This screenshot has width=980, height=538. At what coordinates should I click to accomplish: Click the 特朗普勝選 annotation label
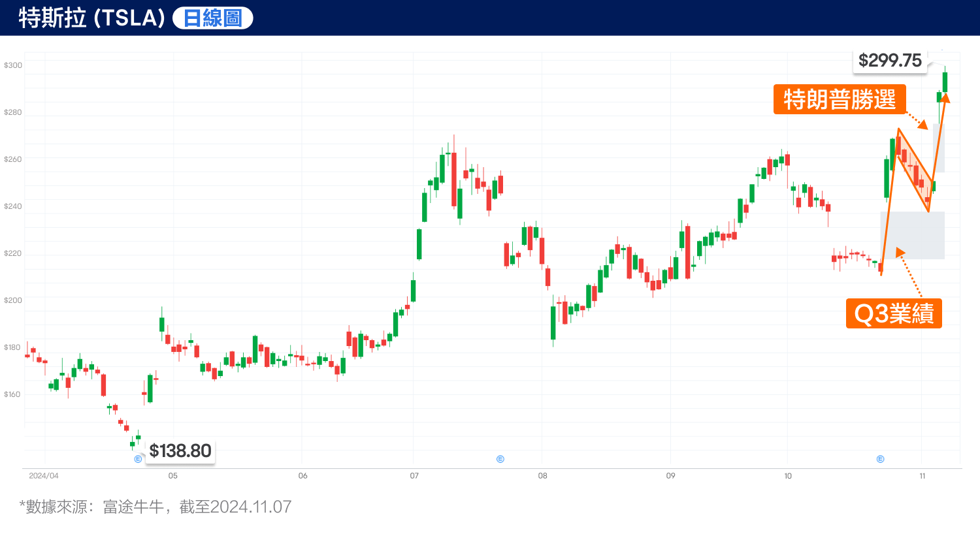[x=840, y=100]
